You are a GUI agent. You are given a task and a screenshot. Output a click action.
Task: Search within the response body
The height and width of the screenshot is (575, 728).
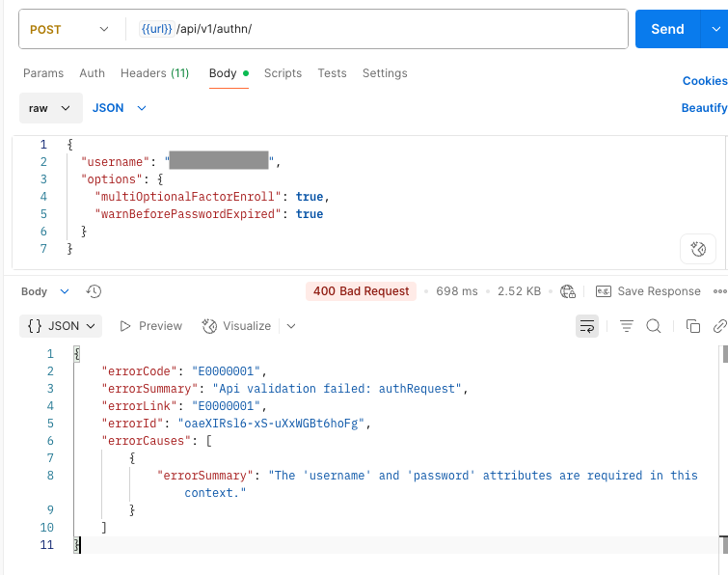point(653,326)
